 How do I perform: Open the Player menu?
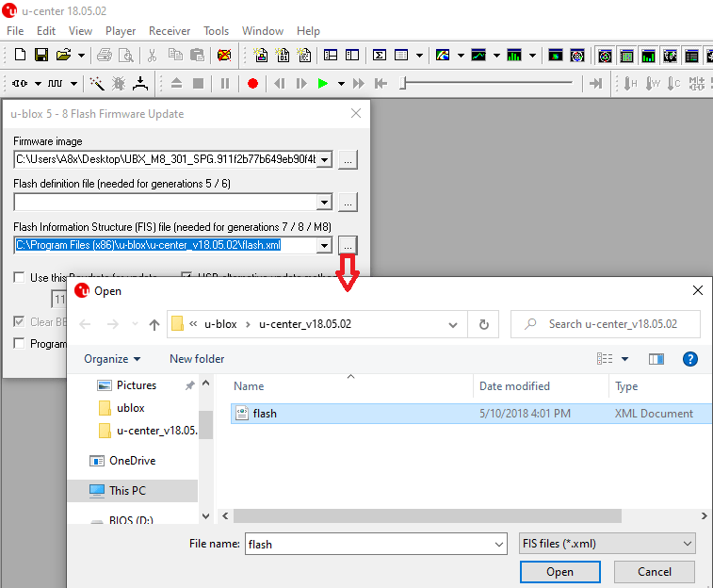(x=121, y=31)
